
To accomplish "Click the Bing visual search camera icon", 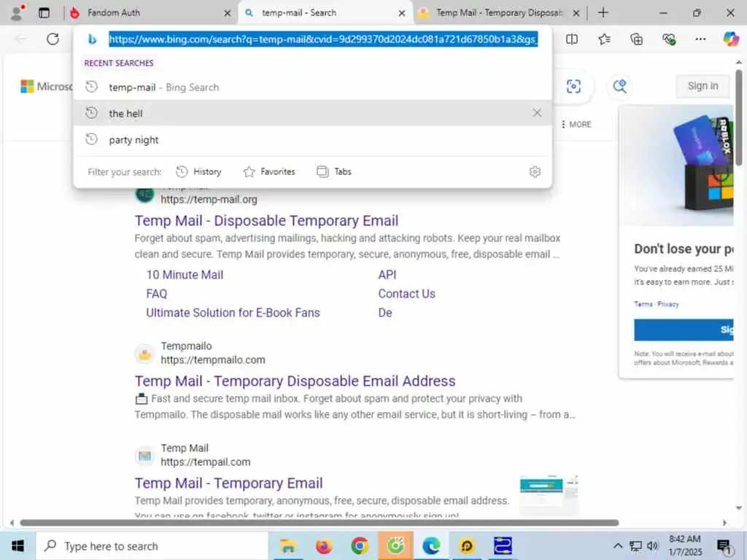I will click(x=573, y=86).
